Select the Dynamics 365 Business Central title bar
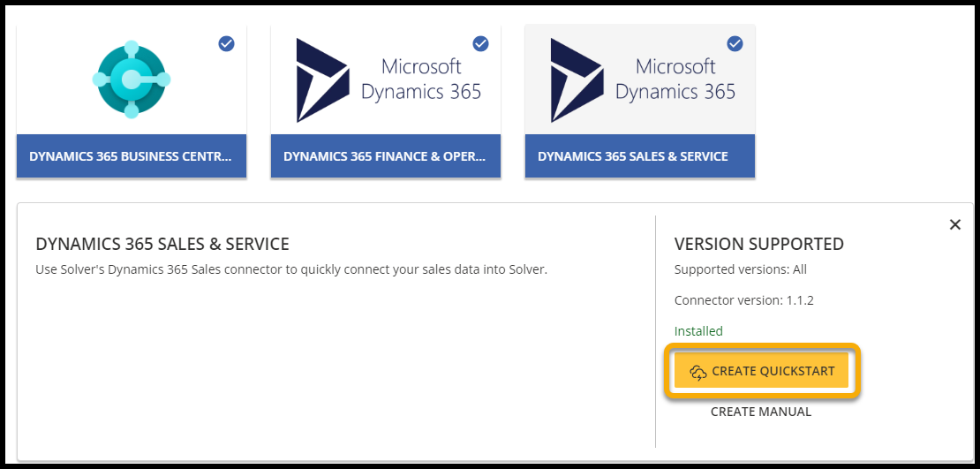The image size is (980, 469). tap(132, 156)
